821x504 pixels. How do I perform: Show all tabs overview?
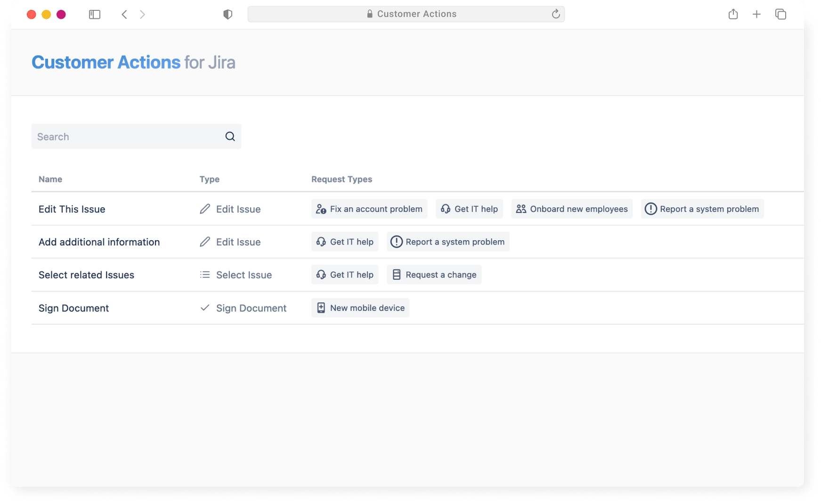pyautogui.click(x=780, y=14)
